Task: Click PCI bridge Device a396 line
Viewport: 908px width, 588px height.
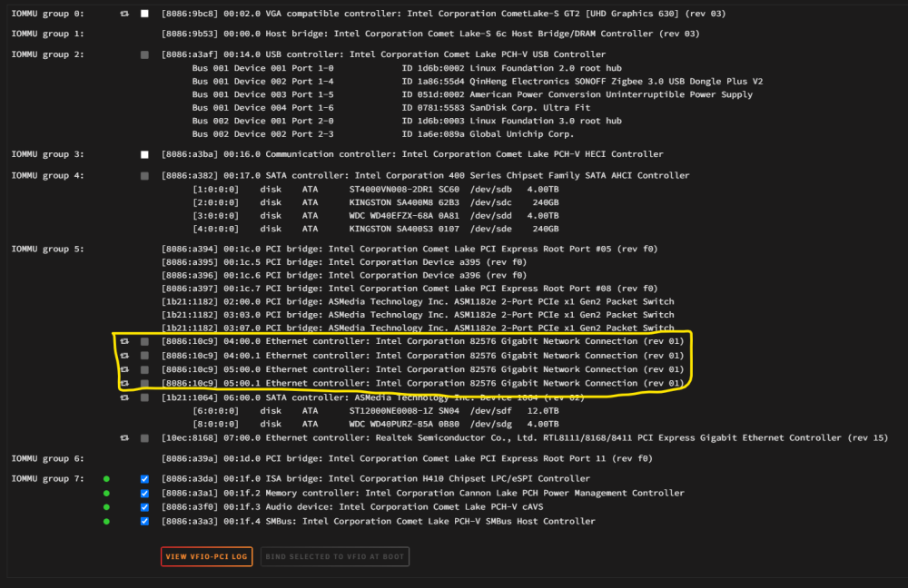Action: [x=344, y=276]
